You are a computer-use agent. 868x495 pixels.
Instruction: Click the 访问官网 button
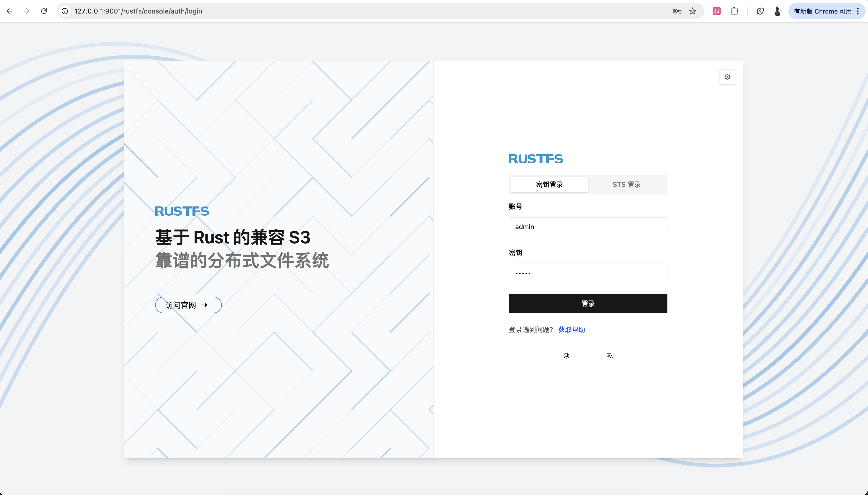(x=188, y=305)
